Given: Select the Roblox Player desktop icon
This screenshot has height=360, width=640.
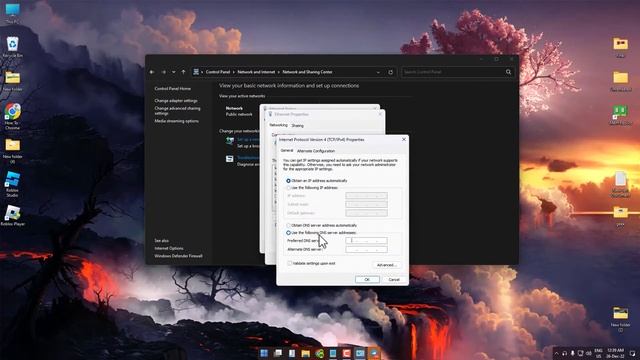Looking at the screenshot, I should [x=12, y=215].
